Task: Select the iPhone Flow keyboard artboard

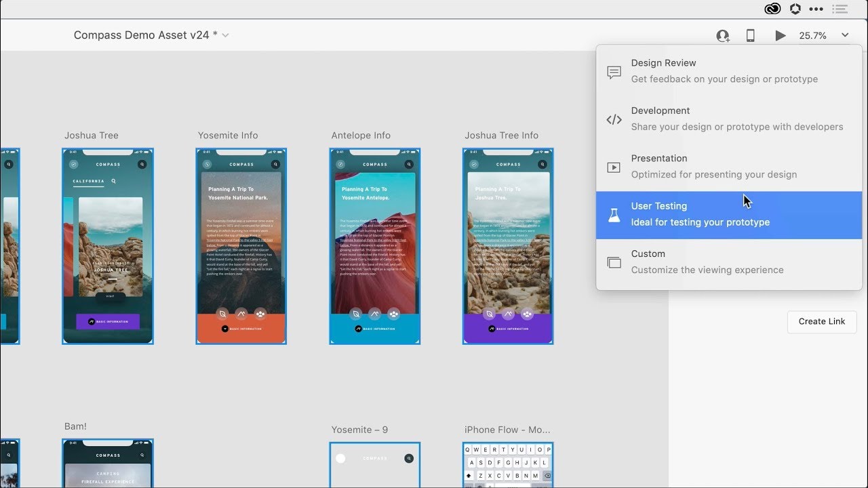Action: coord(508,464)
